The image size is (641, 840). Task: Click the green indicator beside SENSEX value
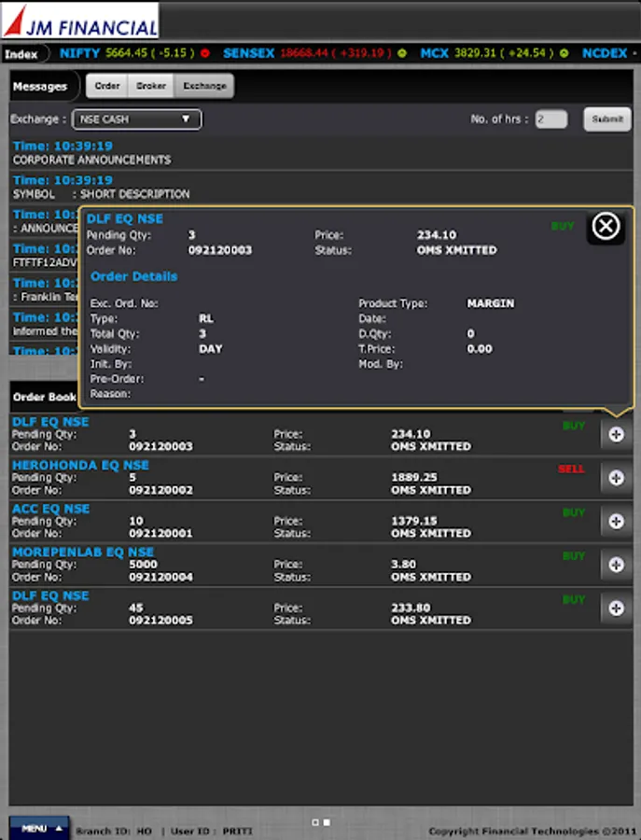402,54
